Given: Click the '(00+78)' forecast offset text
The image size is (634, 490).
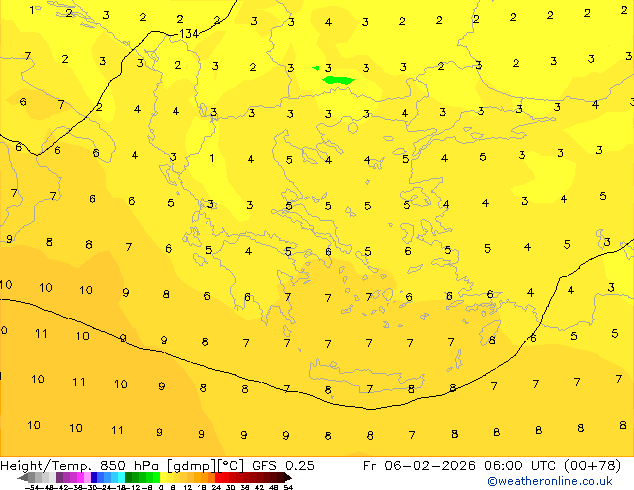Looking at the screenshot, I should click(x=592, y=466).
